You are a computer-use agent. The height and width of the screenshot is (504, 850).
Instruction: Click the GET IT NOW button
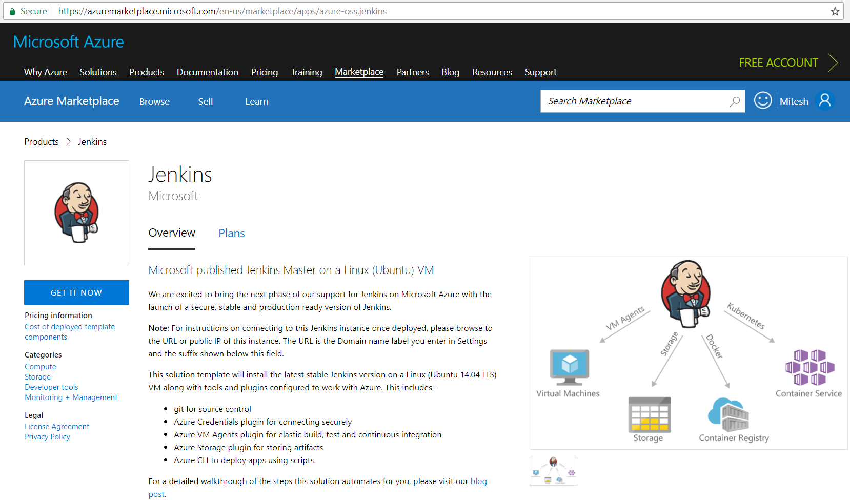(x=76, y=292)
